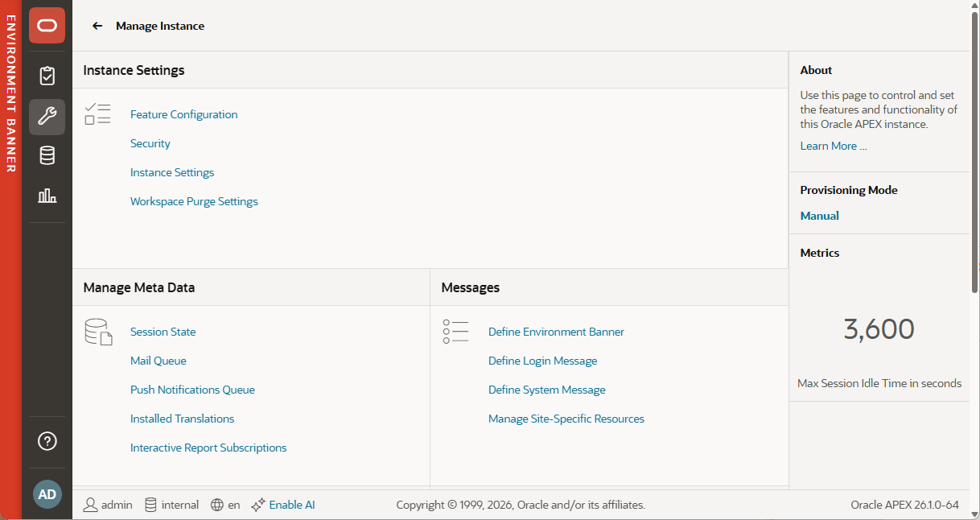The image size is (980, 520).
Task: Click the Enable AI link
Action: [291, 505]
